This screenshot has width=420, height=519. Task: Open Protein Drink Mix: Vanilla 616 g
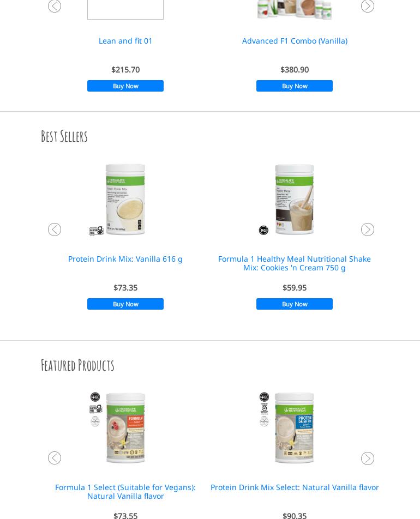[125, 259]
